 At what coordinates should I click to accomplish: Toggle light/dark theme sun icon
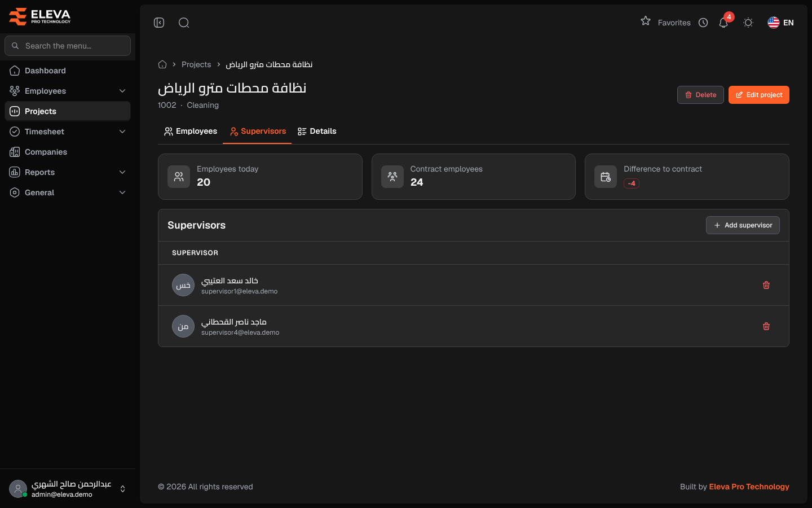click(x=748, y=23)
